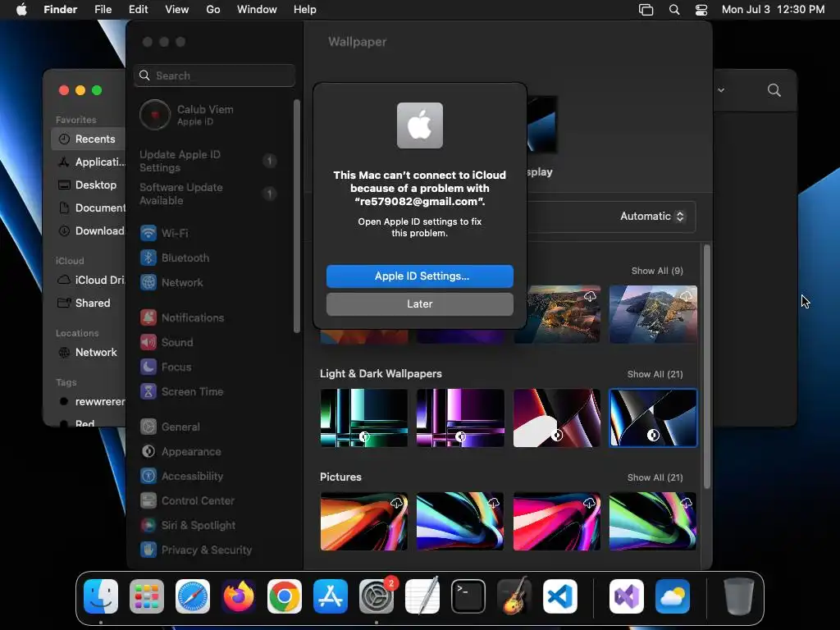The height and width of the screenshot is (630, 840).
Task: Select the blue Light & Dark wallpaper thumbnail
Action: (653, 418)
